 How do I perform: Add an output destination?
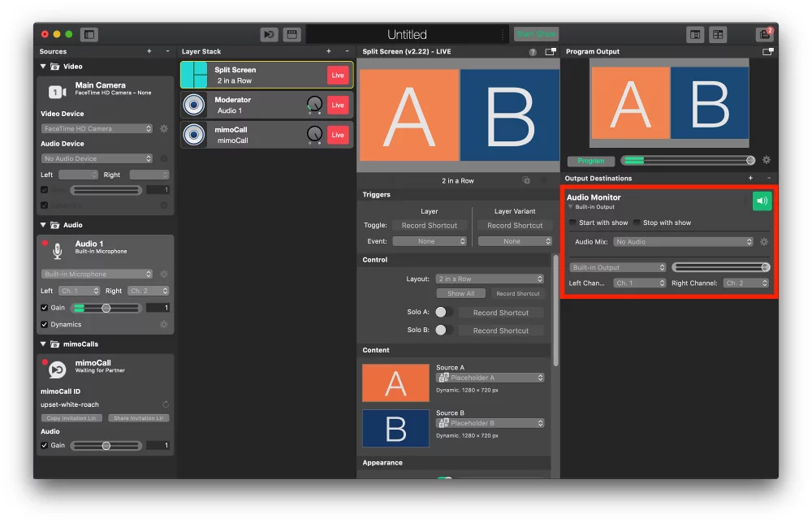click(750, 178)
